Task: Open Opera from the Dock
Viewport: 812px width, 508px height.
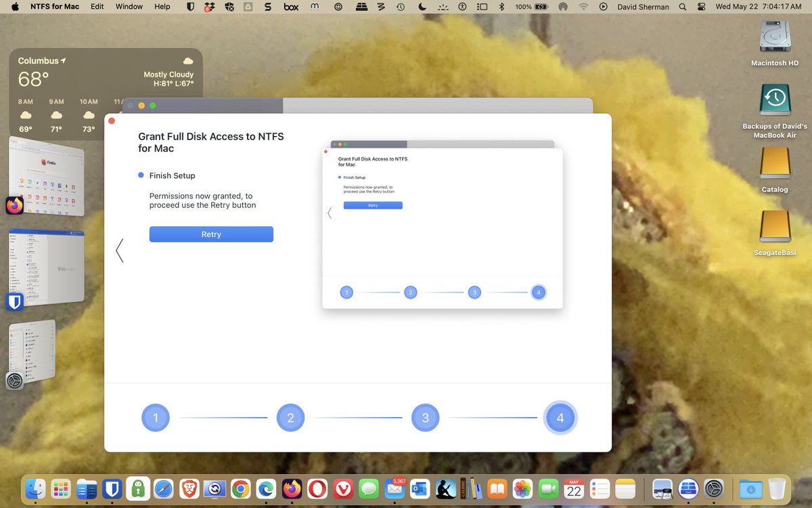Action: [317, 489]
